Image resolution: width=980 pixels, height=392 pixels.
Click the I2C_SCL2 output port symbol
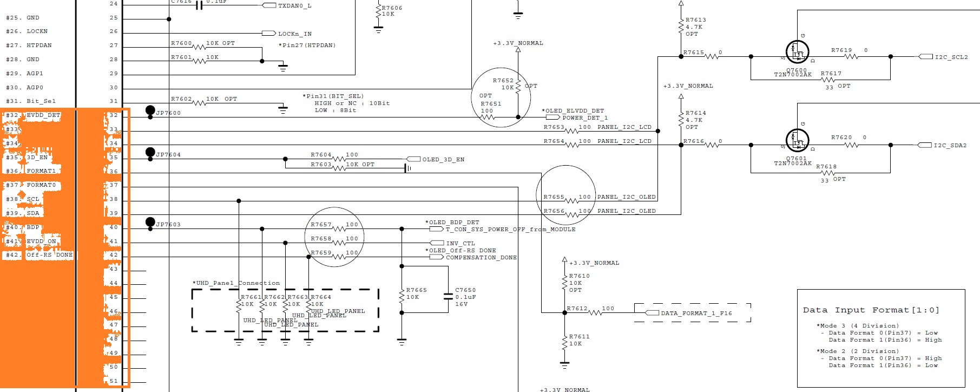pos(925,57)
